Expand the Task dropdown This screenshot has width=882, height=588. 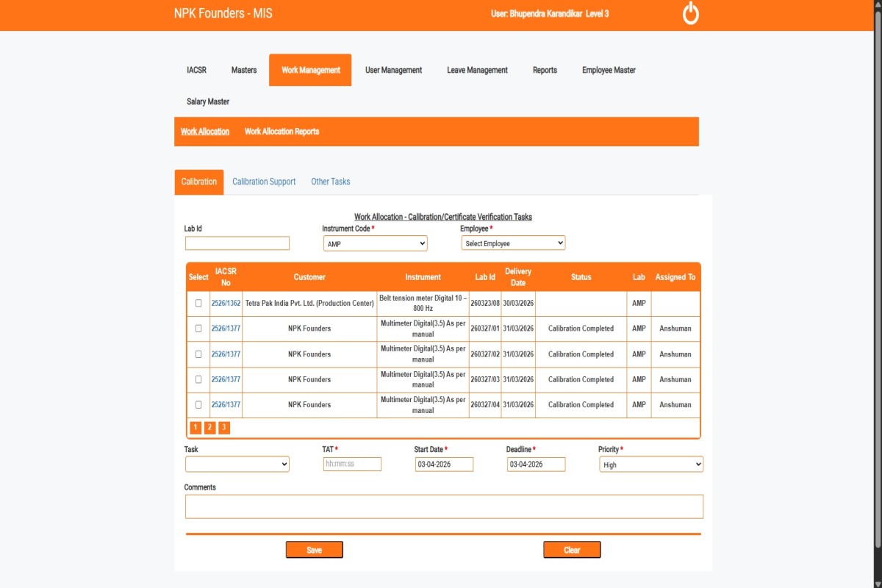pyautogui.click(x=237, y=465)
